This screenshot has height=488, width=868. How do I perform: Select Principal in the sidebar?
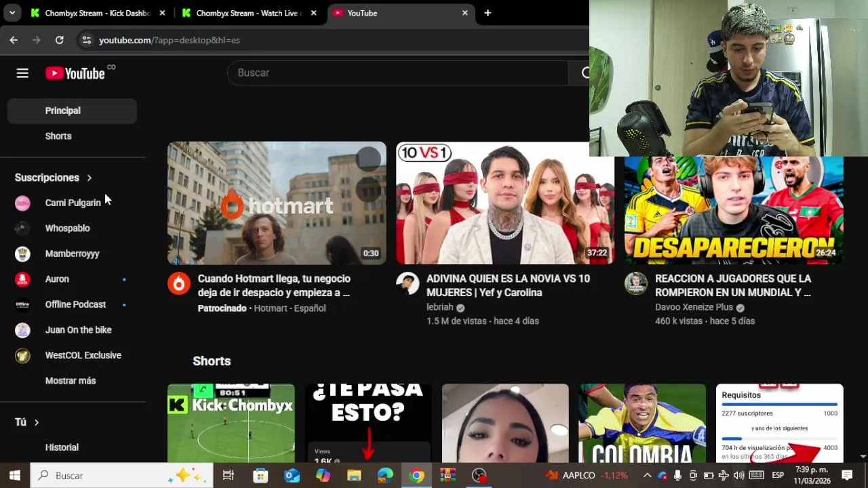click(72, 110)
